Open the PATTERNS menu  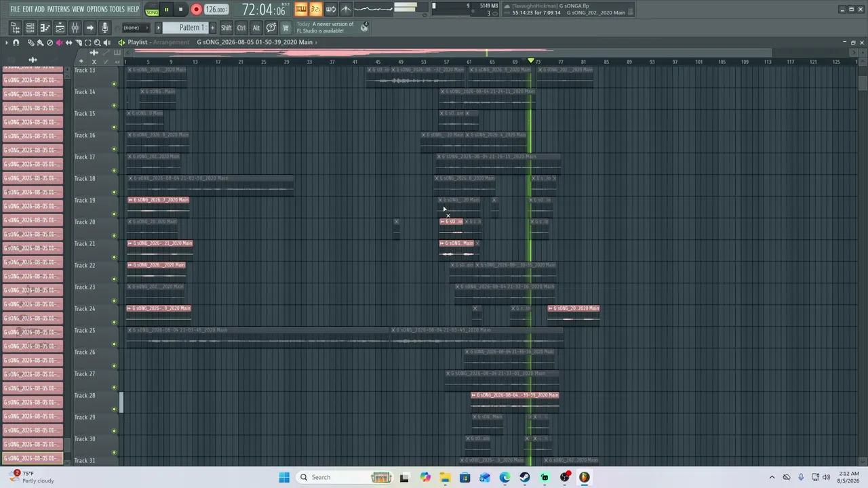(x=58, y=9)
